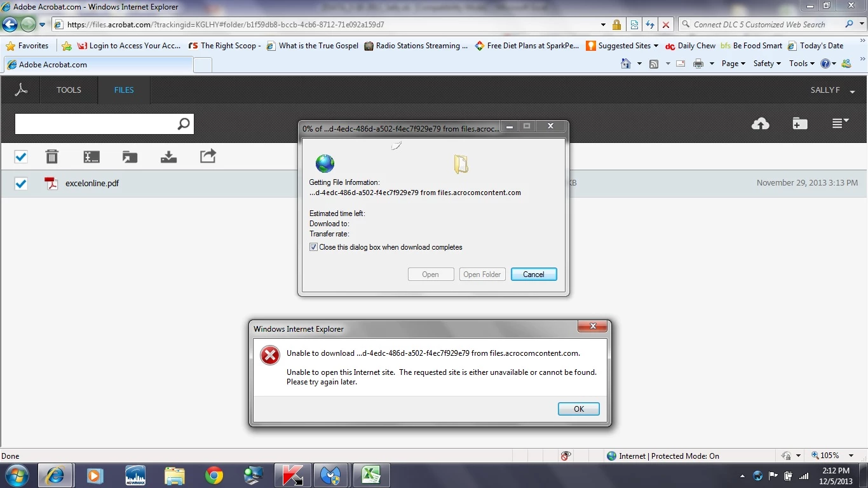Click the trash delete icon
This screenshot has height=488, width=868.
52,156
